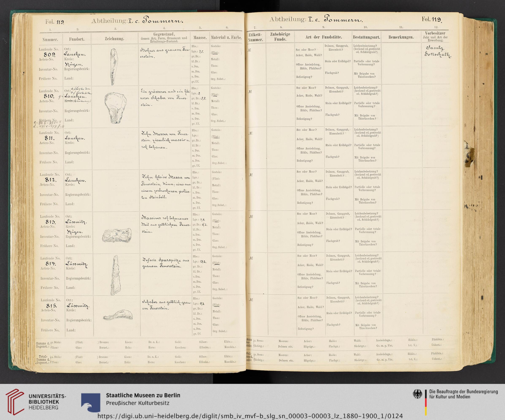Click the 'Material u. Farbe.' column header
This screenshot has width=505, height=420.
(x=226, y=38)
